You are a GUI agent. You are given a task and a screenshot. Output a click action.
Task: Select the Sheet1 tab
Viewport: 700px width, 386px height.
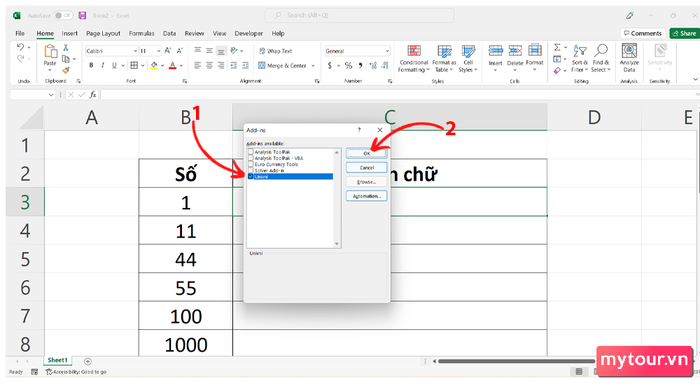[58, 360]
